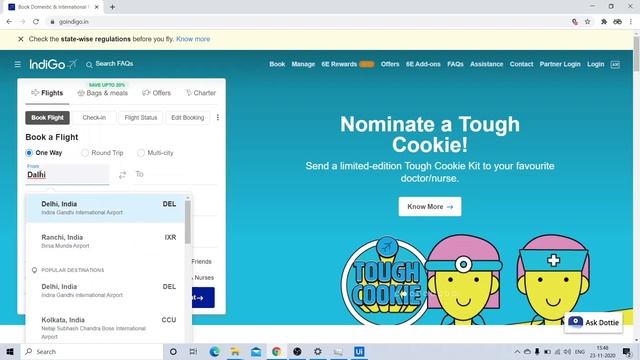This screenshot has height=360, width=640.
Task: Click the IndiGo logo
Action: point(53,64)
